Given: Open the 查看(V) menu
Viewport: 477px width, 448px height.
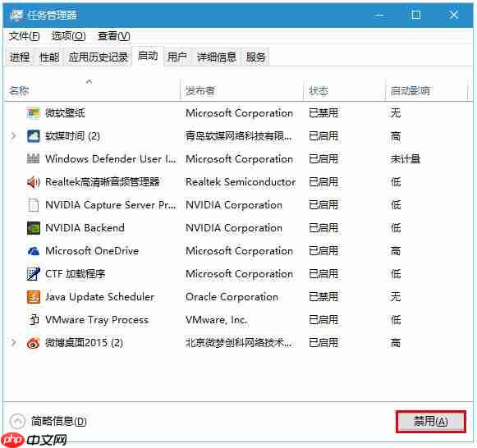Looking at the screenshot, I should pos(114,36).
